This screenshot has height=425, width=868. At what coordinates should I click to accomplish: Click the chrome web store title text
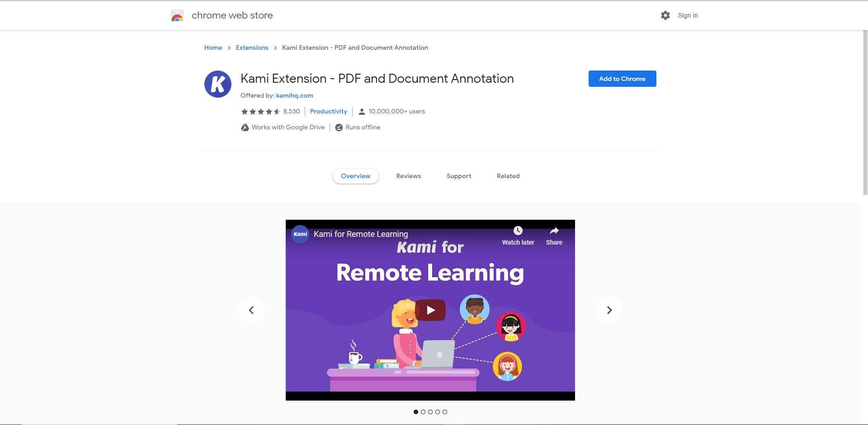pyautogui.click(x=232, y=15)
